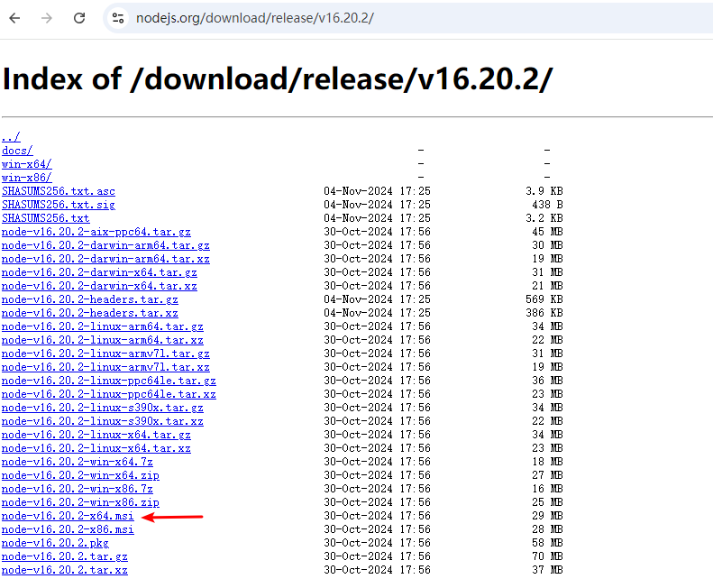
Task: Download node-v16.20.2-linux-arm64.tar.gz
Action: click(103, 326)
